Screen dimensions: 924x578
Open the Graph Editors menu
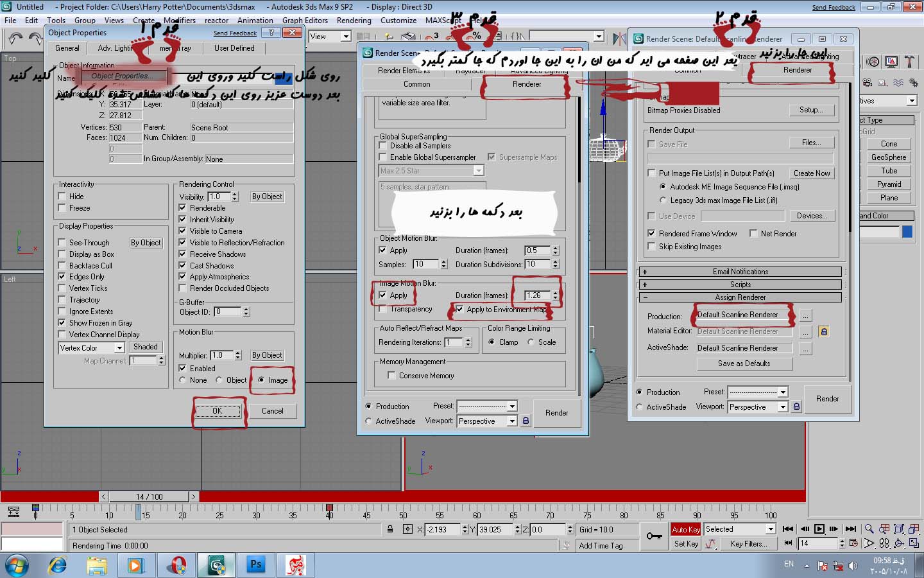tap(305, 21)
